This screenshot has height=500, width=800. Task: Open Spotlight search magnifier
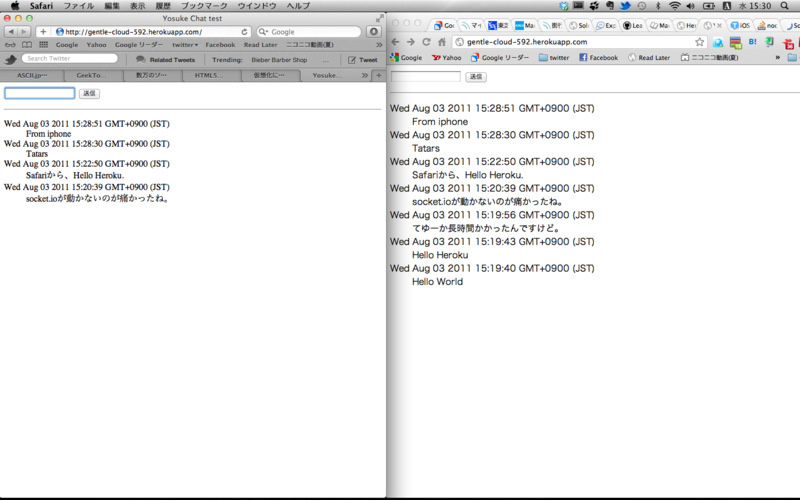[785, 6]
